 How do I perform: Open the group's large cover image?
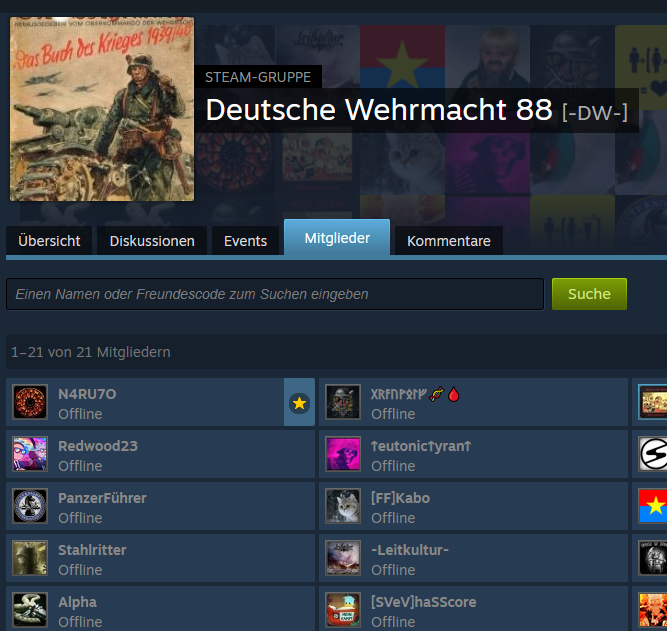click(x=102, y=109)
